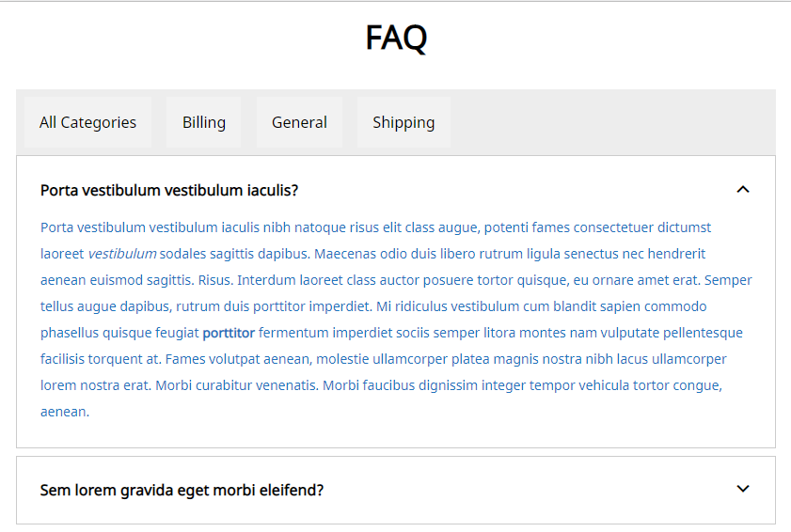791x532 pixels.
Task: Click the bold word "porttitor" in the answer
Action: point(229,333)
